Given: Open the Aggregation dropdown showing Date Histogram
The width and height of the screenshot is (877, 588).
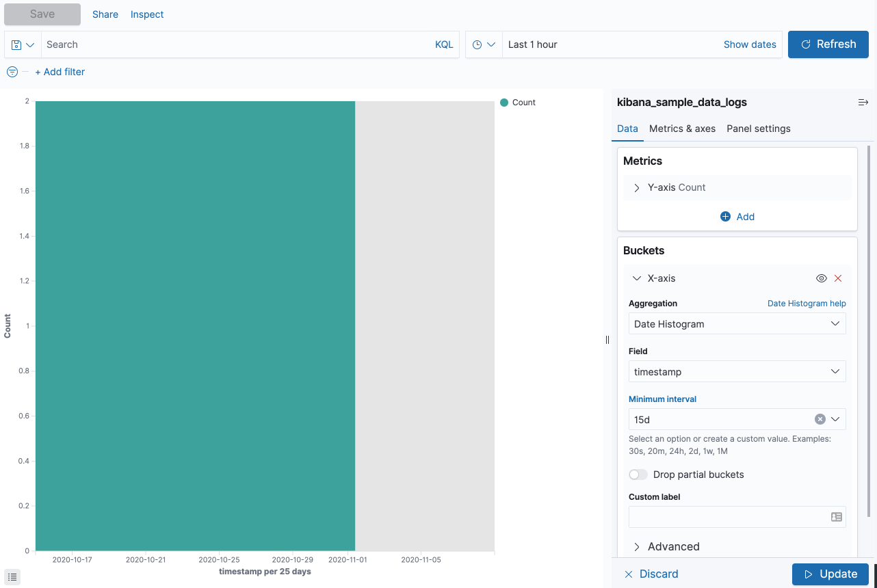Looking at the screenshot, I should (737, 323).
